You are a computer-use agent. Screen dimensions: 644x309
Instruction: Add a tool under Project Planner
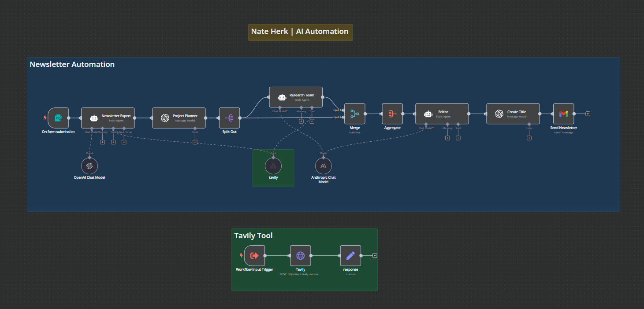click(x=195, y=142)
